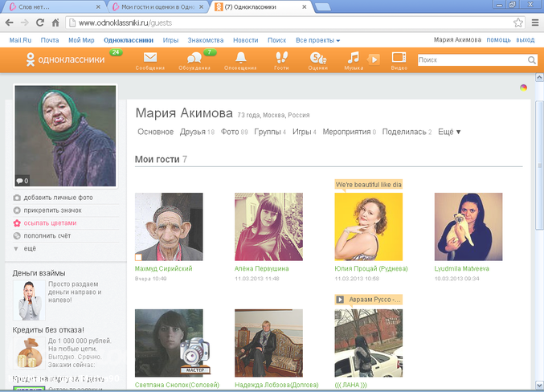Click the search magnifier icon
544x392 pixels.
pyautogui.click(x=531, y=60)
